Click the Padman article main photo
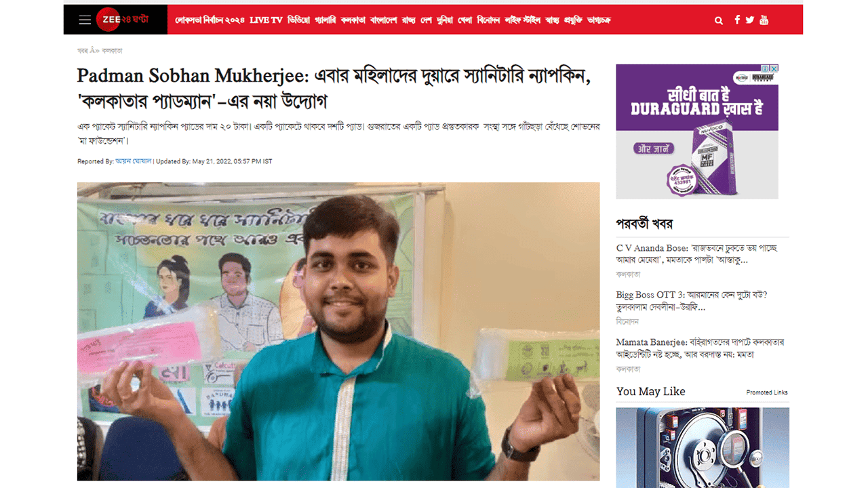The image size is (868, 488). 338,331
